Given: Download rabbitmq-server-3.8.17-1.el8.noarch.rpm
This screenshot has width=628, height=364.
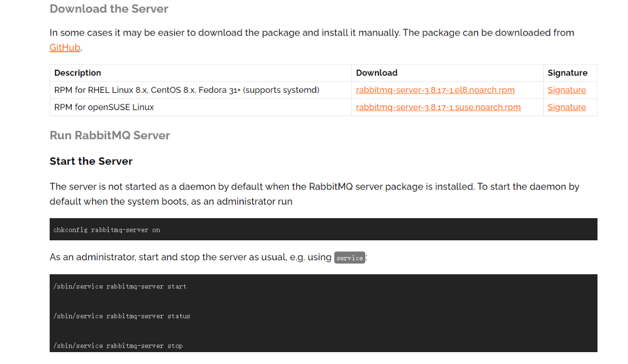Looking at the screenshot, I should (435, 90).
